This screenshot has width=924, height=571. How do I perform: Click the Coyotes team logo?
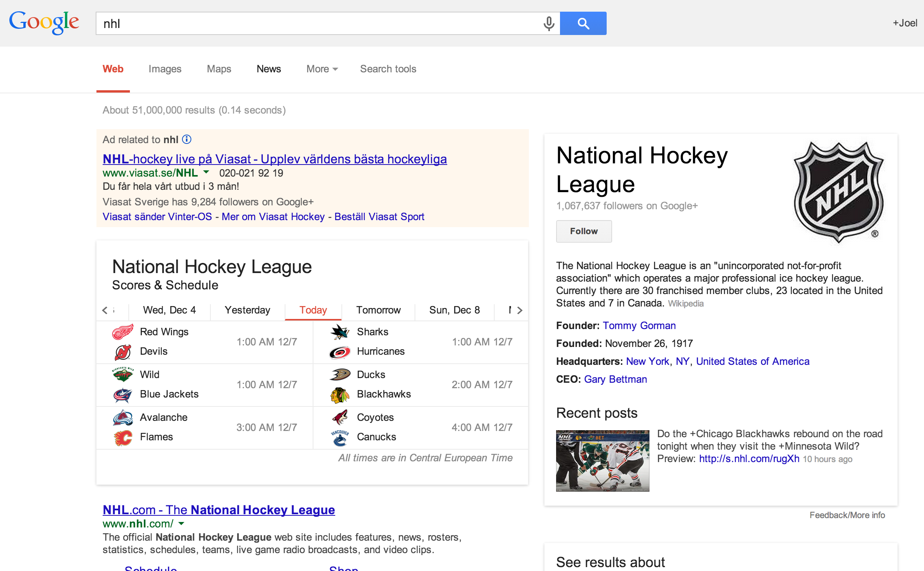tap(340, 417)
